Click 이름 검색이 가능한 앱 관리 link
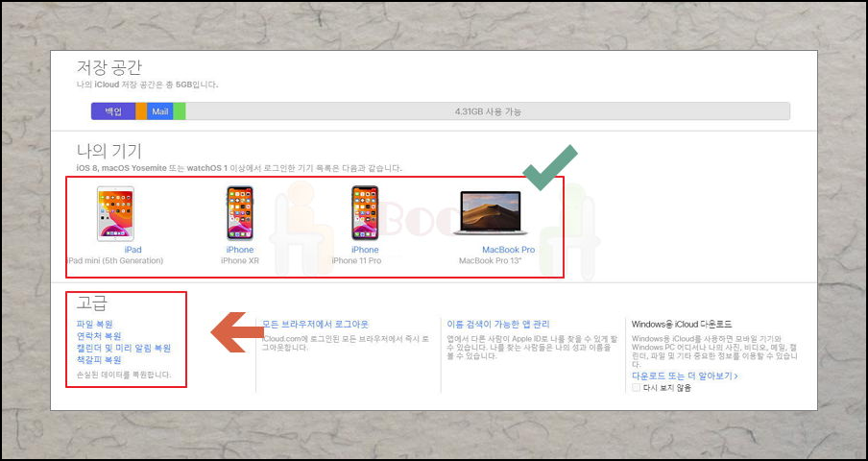Screen dimensions: 868x461 click(498, 325)
